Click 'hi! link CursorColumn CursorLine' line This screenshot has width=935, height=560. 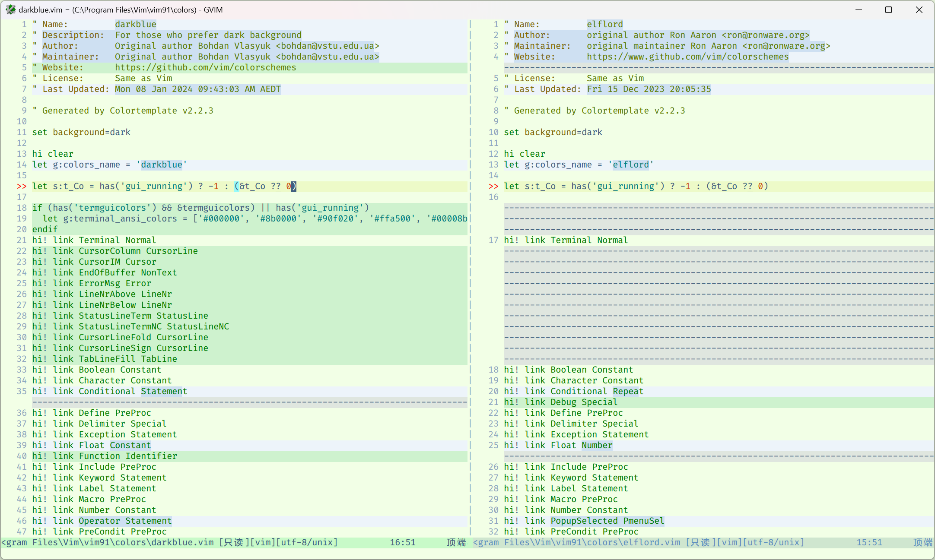coord(115,251)
